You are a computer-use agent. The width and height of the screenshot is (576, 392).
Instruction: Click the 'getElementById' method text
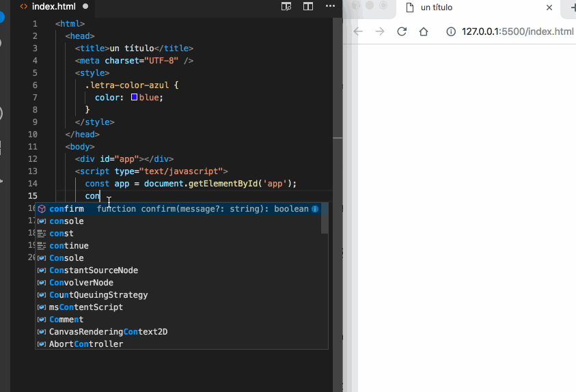[223, 183]
